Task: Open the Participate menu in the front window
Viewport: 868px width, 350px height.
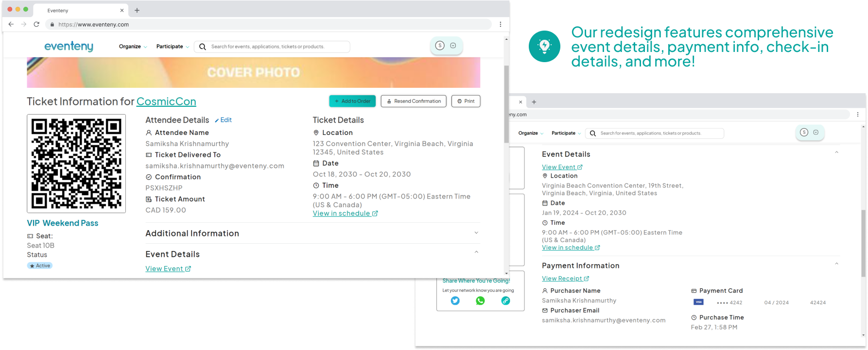Action: pyautogui.click(x=173, y=47)
